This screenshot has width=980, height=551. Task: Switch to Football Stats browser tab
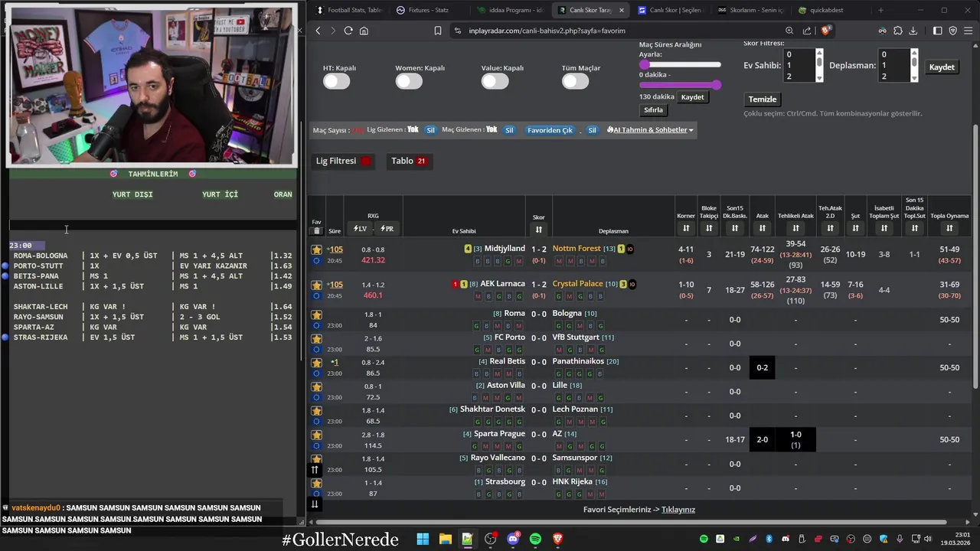(x=348, y=10)
